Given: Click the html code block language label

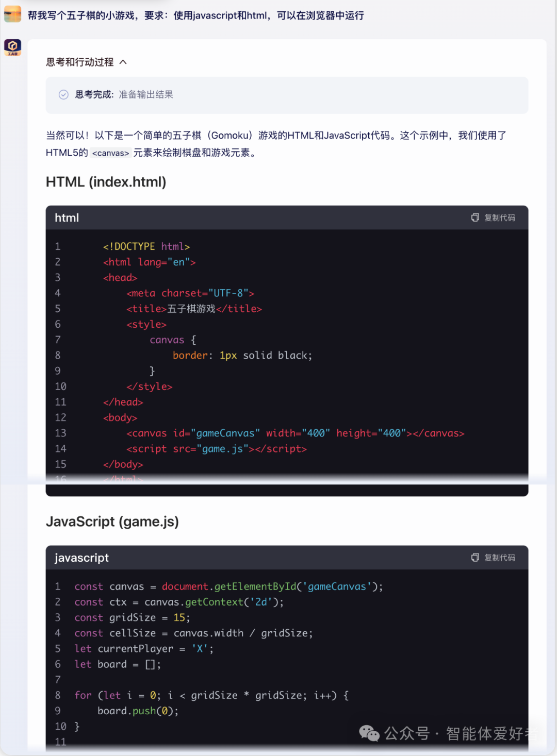Looking at the screenshot, I should (x=67, y=217).
